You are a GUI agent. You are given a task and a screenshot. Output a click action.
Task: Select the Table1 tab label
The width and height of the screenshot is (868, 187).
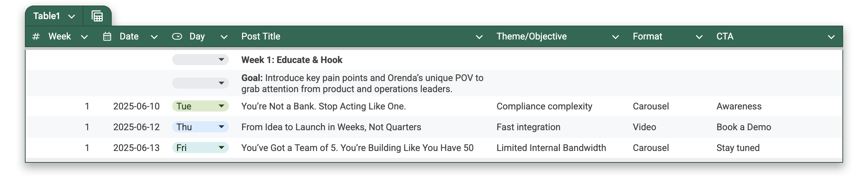click(x=47, y=16)
